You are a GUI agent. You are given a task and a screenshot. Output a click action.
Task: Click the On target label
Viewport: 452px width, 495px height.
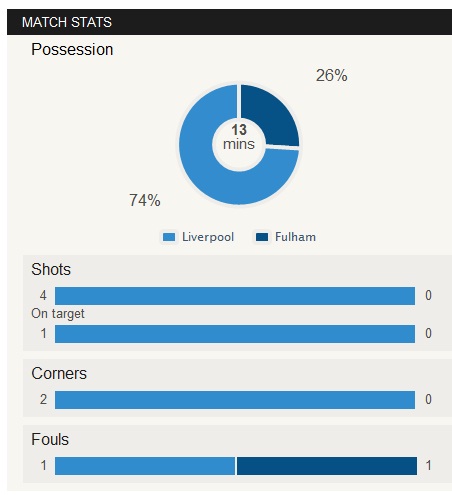point(58,314)
